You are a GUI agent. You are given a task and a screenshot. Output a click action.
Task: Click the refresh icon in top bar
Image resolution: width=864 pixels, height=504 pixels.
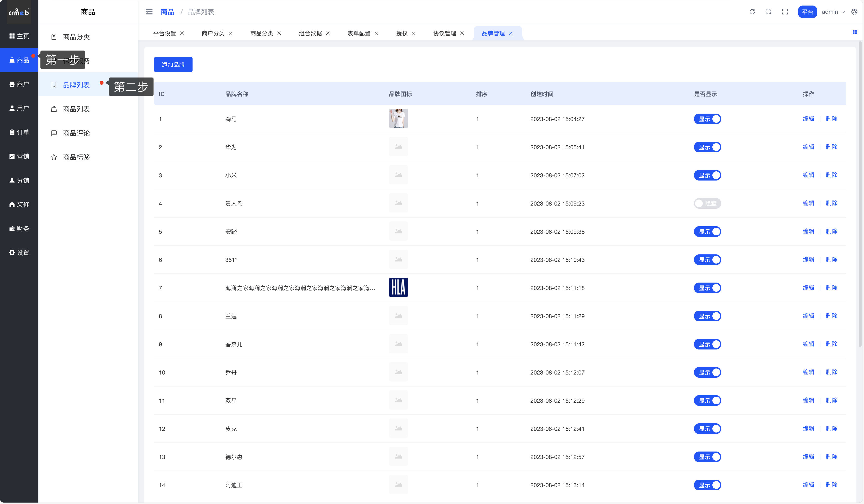click(x=752, y=12)
